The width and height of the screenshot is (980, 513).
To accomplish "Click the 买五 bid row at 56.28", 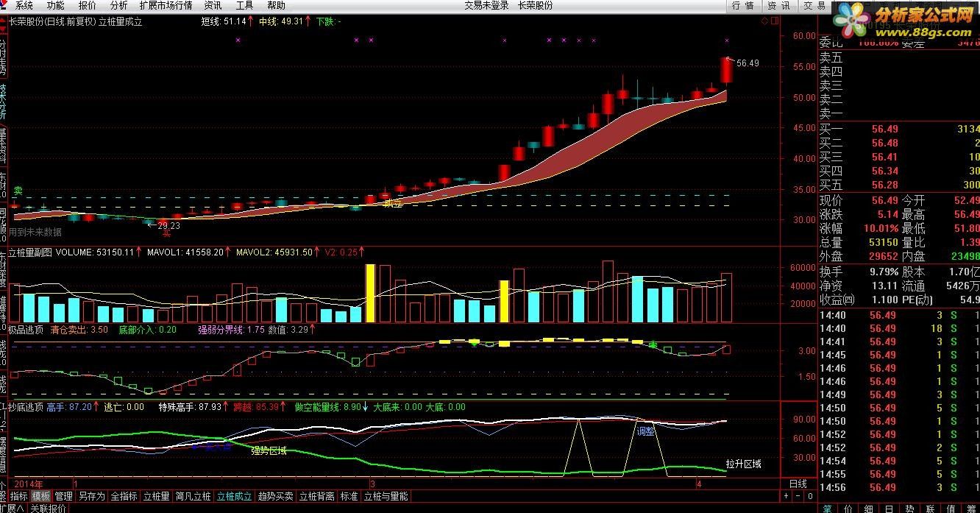I will (899, 185).
